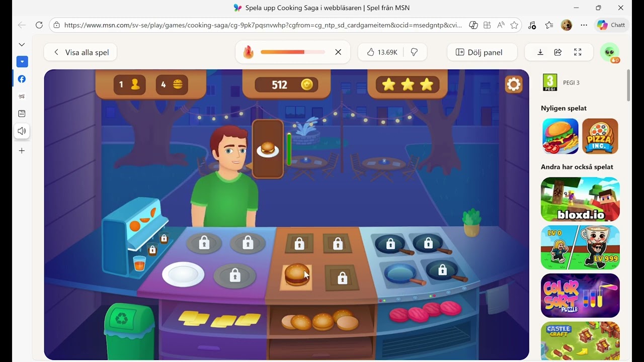Enter fullscreen mode for the game
Image resolution: width=644 pixels, height=362 pixels.
coord(578,52)
